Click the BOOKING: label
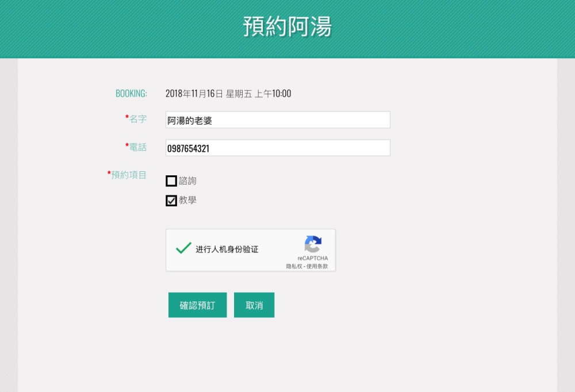 (131, 94)
